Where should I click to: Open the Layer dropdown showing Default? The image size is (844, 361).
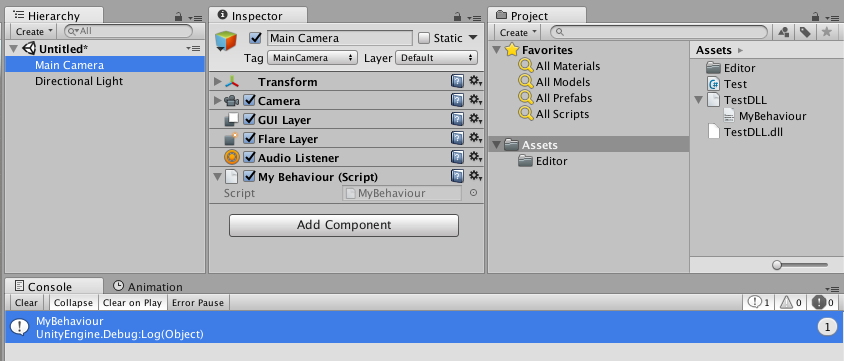[437, 58]
